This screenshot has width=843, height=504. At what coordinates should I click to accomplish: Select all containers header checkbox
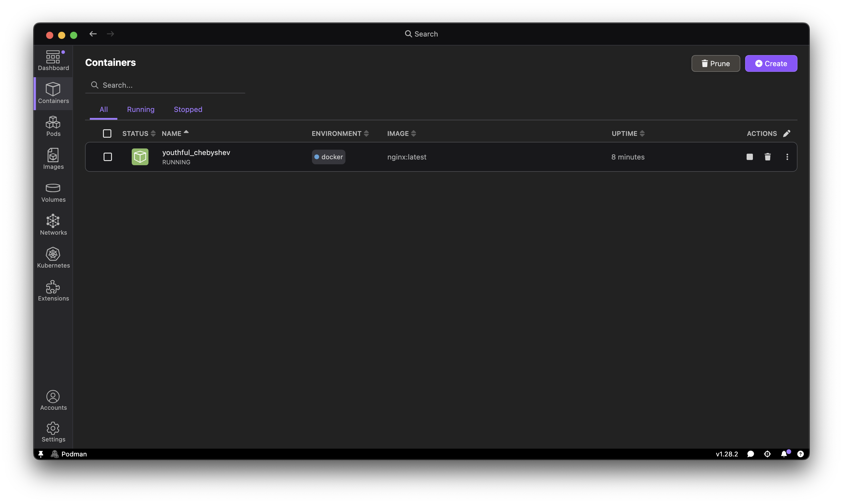pos(107,133)
